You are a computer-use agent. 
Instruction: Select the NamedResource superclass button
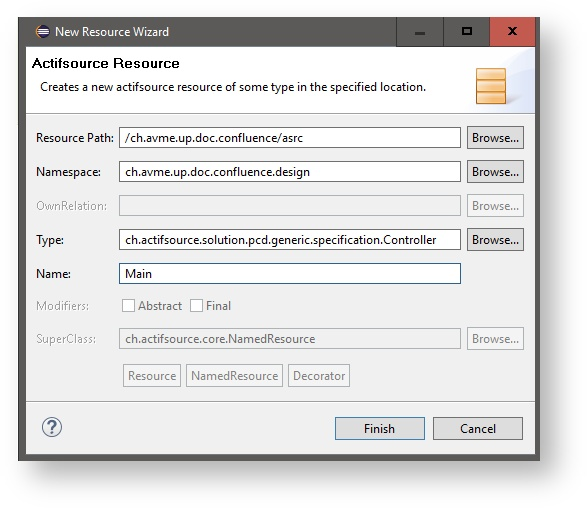click(x=234, y=375)
